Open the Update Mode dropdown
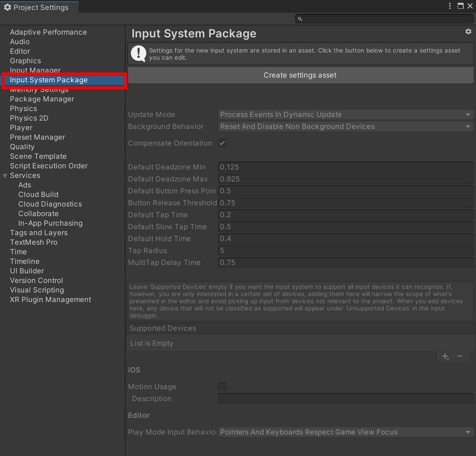476x456 pixels. 346,115
